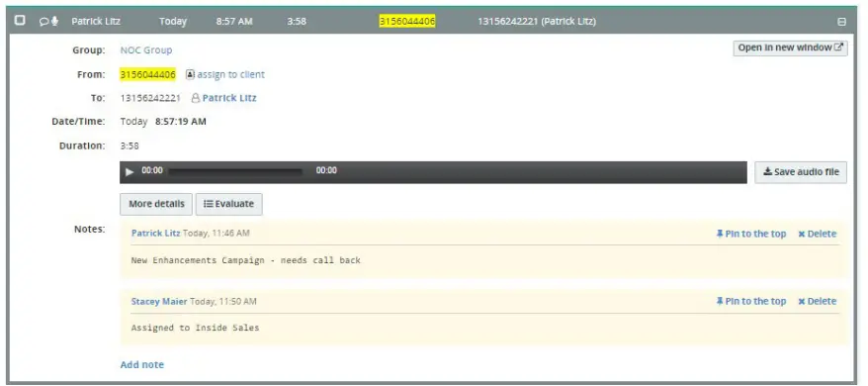Click the note text 'Assigned to Inside Sales'
This screenshot has width=868, height=386.
point(195,328)
